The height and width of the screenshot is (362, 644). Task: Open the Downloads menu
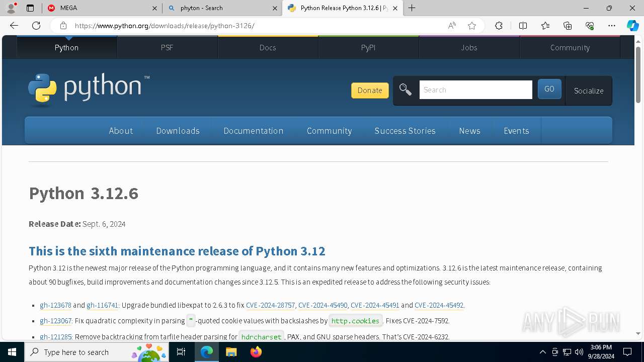[x=178, y=131]
